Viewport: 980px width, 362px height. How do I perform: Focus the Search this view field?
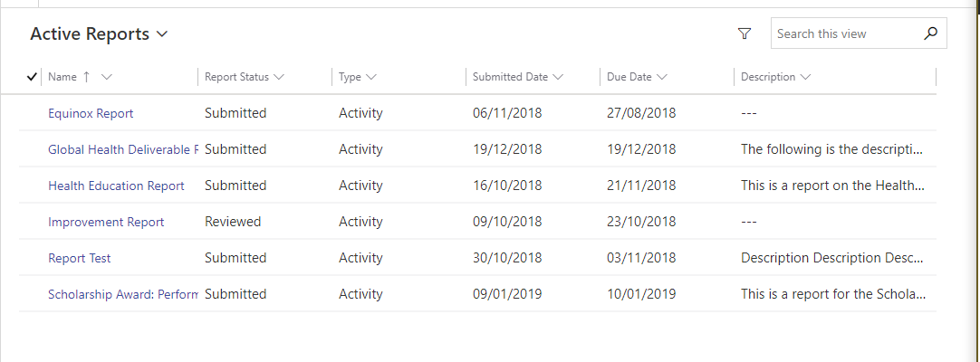(x=847, y=33)
